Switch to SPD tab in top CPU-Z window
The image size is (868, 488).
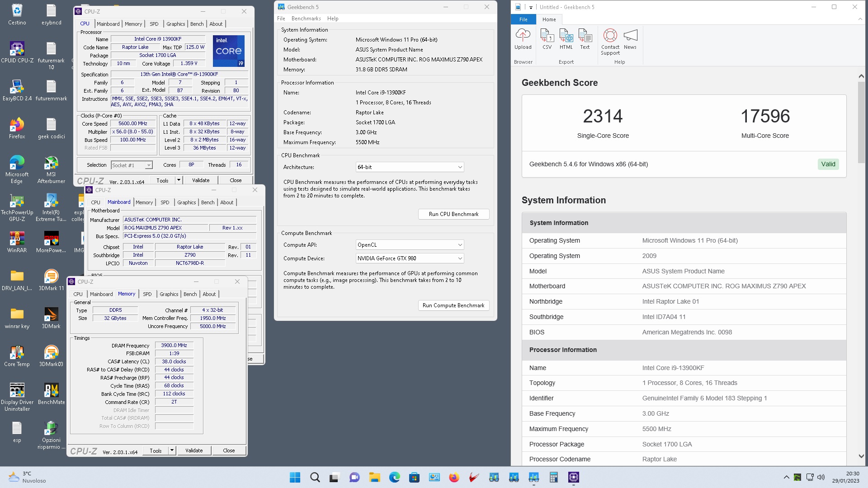coord(154,24)
